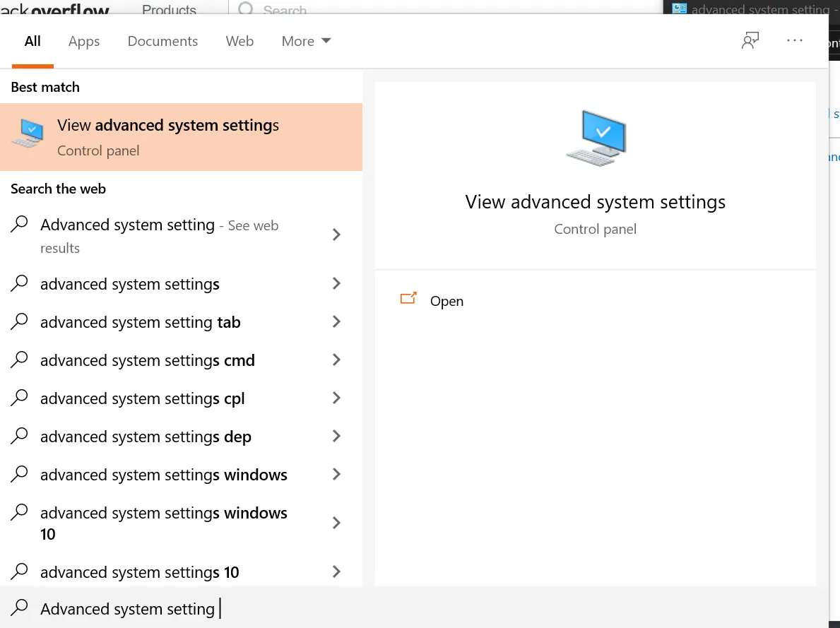This screenshot has height=628, width=840.
Task: Click the Open launch icon
Action: [408, 299]
